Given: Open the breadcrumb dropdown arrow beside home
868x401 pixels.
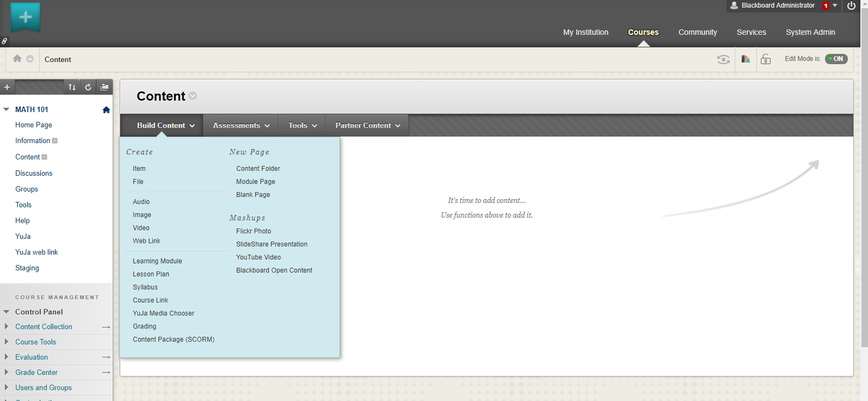Looking at the screenshot, I should pos(30,59).
